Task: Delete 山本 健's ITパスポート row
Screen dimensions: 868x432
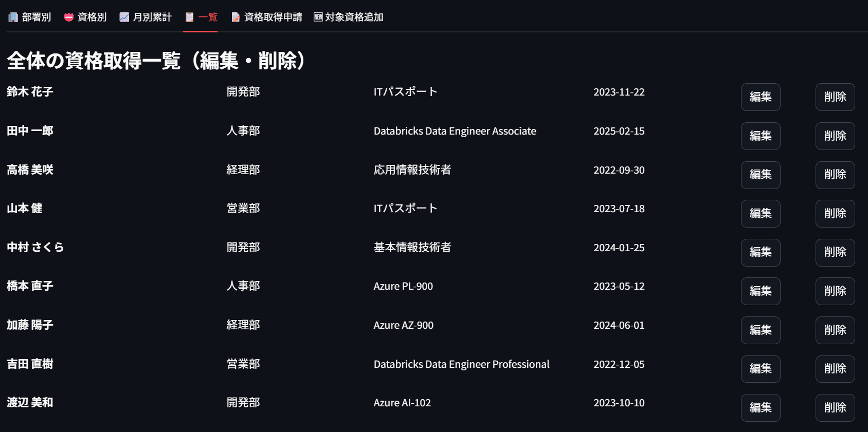Action: pyautogui.click(x=835, y=214)
